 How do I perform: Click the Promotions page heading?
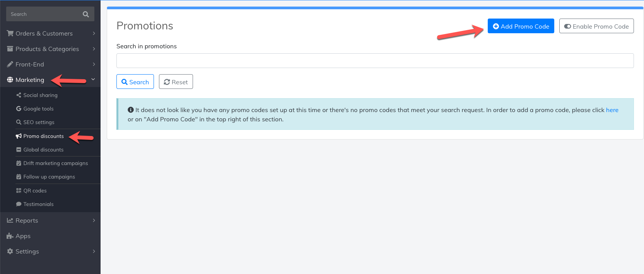coord(145,26)
